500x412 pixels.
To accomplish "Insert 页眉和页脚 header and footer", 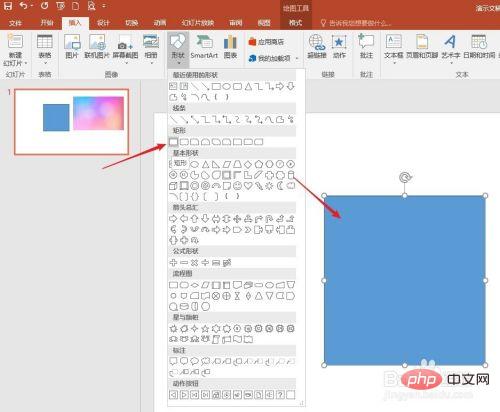I will coord(422,47).
